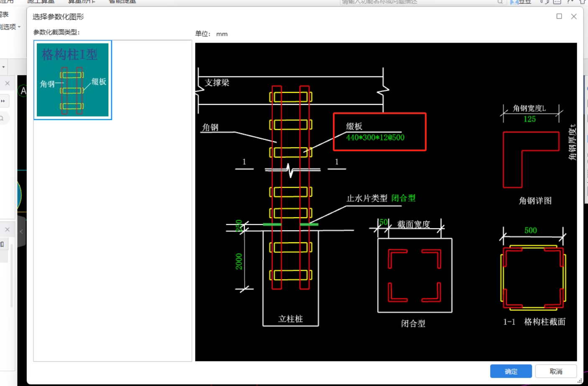Change the 止水片类型 value 闭合型
The image size is (588, 386).
(x=404, y=198)
